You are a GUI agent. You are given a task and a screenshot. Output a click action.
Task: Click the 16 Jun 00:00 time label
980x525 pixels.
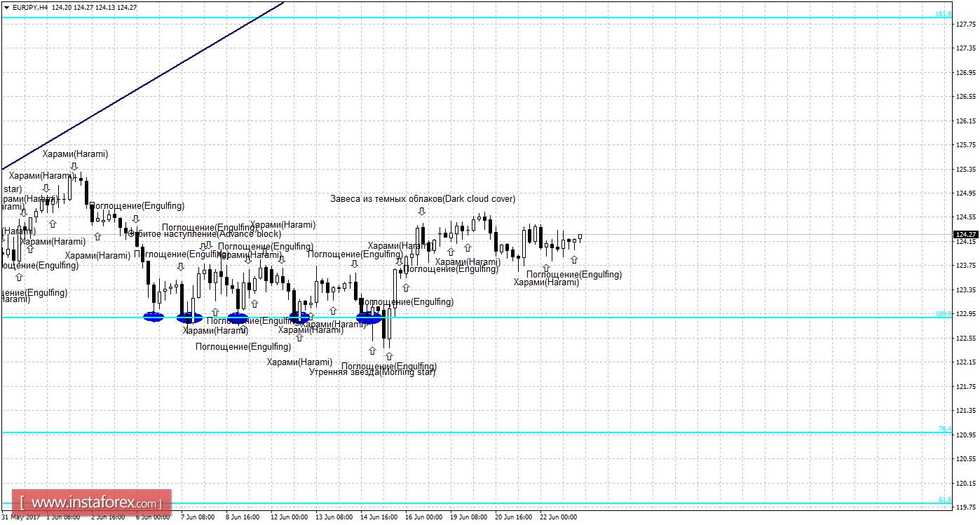(423, 517)
